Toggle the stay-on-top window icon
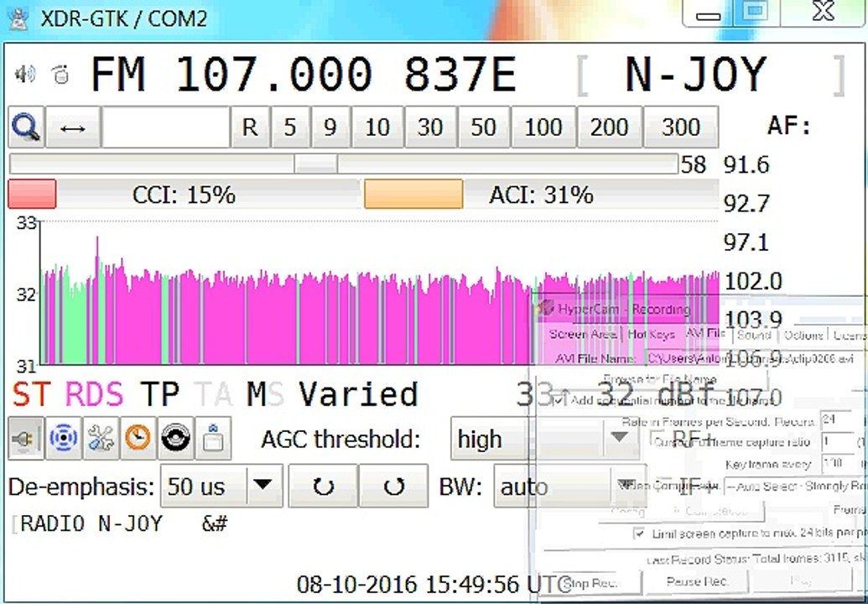Viewport: 868px width, 604px height. coord(213,439)
